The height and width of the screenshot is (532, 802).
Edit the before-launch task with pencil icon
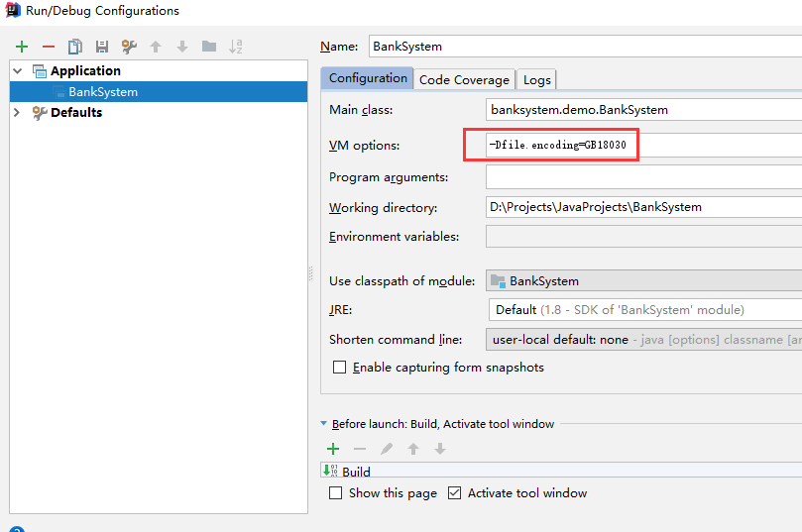coord(387,449)
